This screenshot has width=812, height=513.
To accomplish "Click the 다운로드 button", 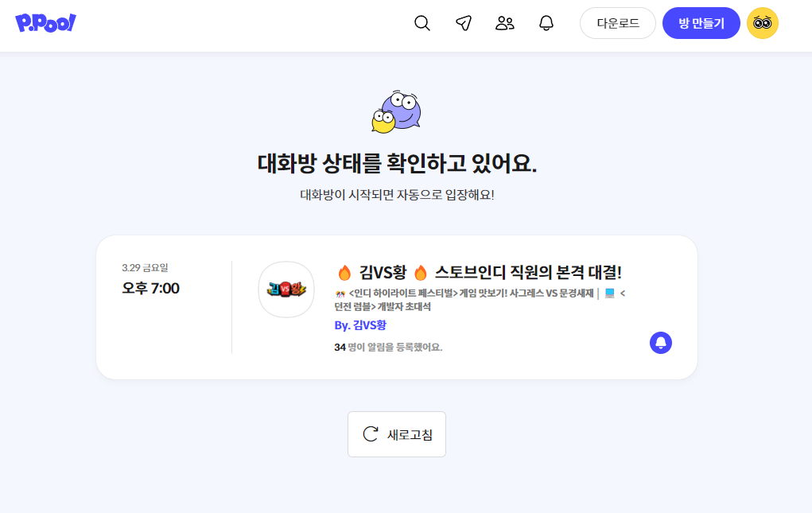I will click(x=618, y=23).
